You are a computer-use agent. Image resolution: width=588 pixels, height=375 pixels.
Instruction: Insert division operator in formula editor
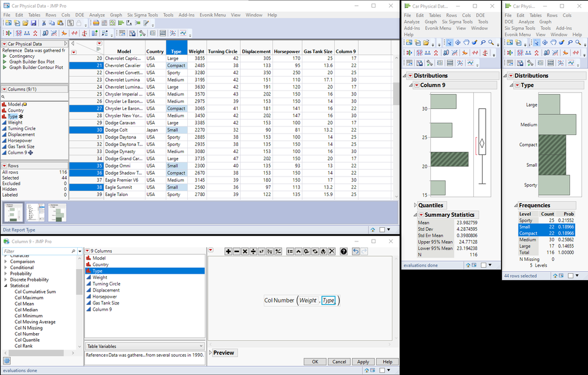pyautogui.click(x=253, y=251)
